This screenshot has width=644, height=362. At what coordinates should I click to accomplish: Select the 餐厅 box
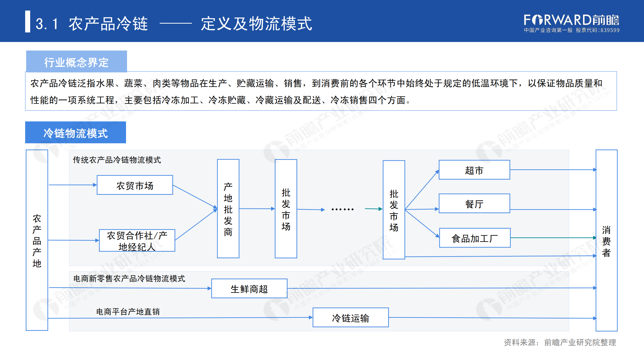(474, 203)
